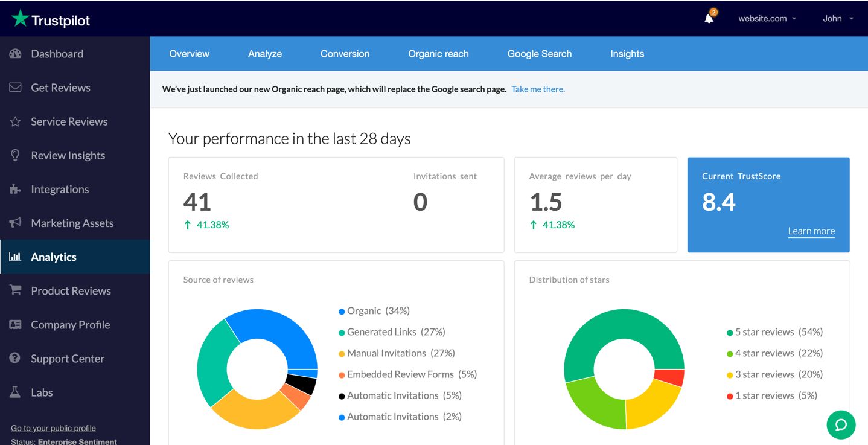Open the green chat bubble widget
Screen dimensions: 868x445
tap(841, 424)
